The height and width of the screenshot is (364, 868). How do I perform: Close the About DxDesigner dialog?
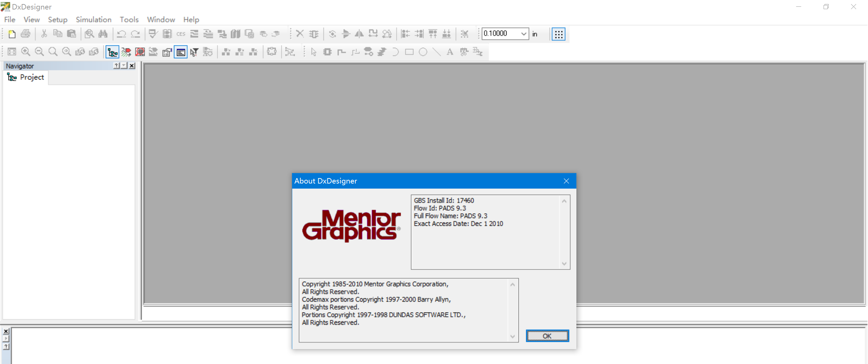click(566, 181)
